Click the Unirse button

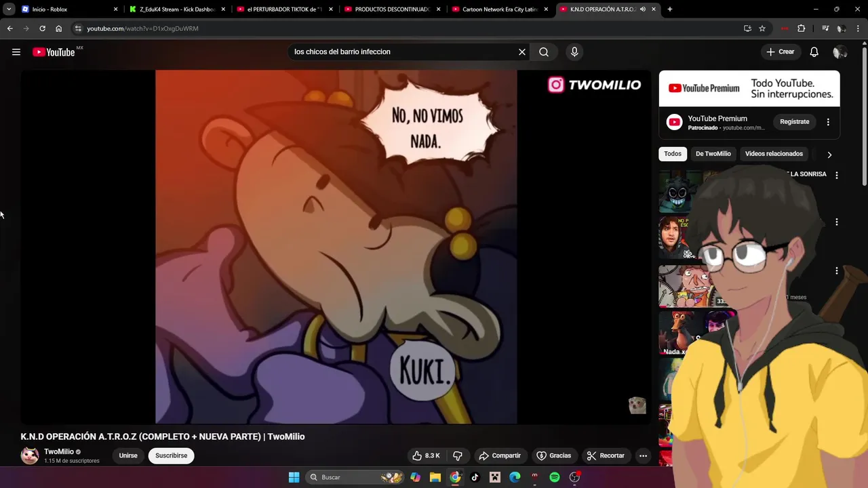pos(128,455)
